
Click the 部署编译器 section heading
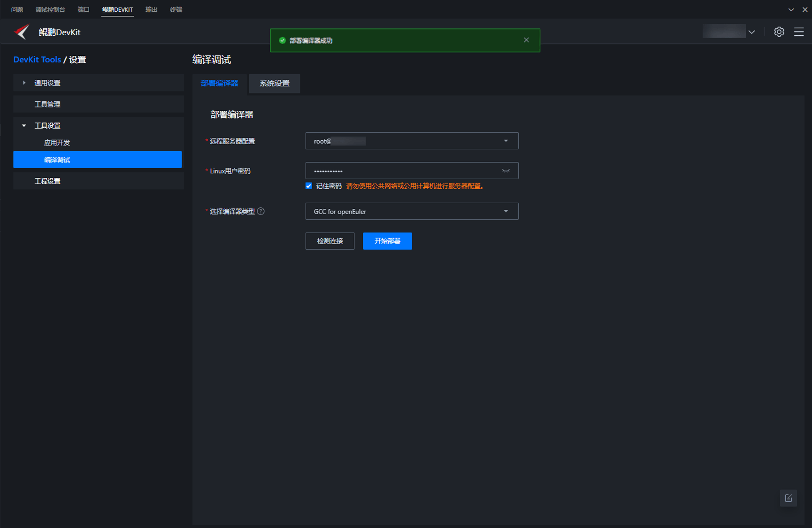click(232, 115)
